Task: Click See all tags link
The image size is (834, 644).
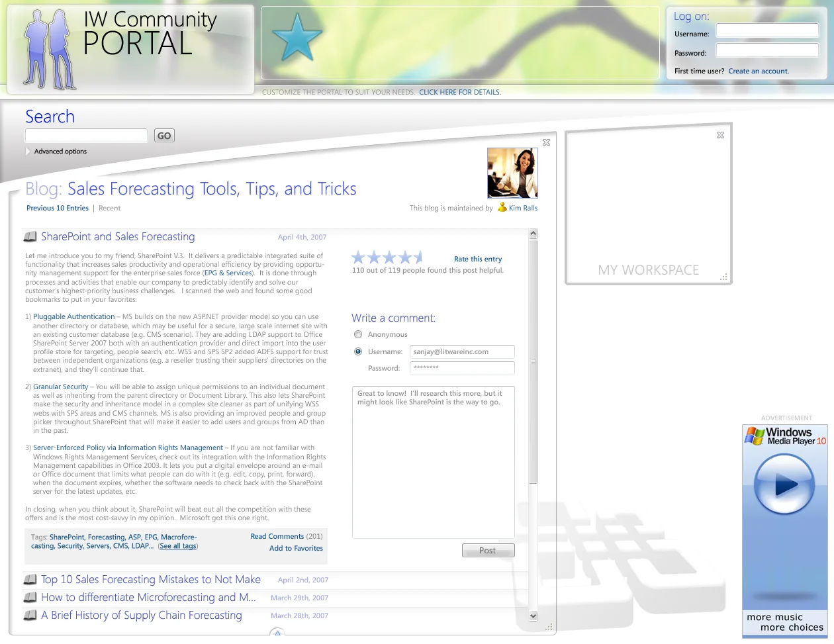Action: tap(178, 546)
